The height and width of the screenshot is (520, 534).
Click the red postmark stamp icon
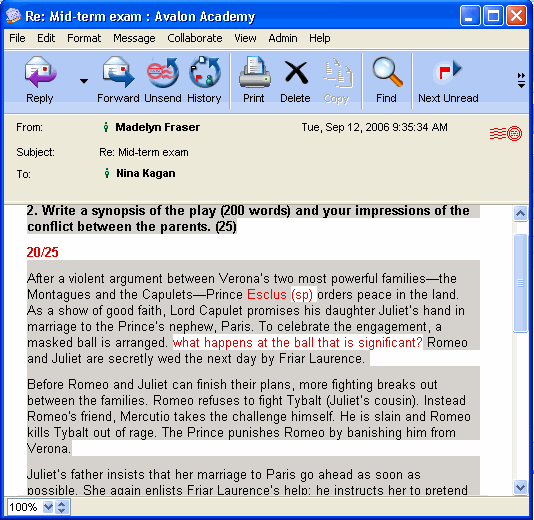click(x=506, y=133)
